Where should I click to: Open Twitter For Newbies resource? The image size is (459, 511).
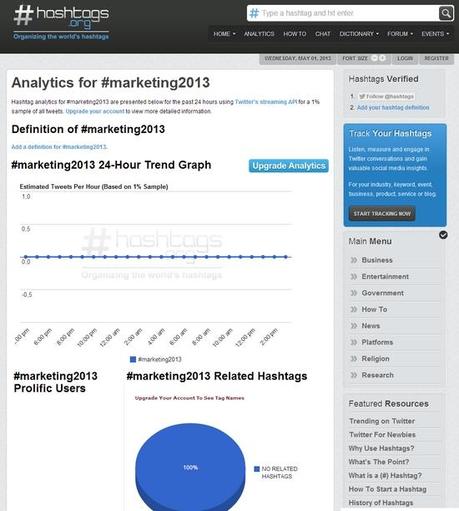pos(382,435)
